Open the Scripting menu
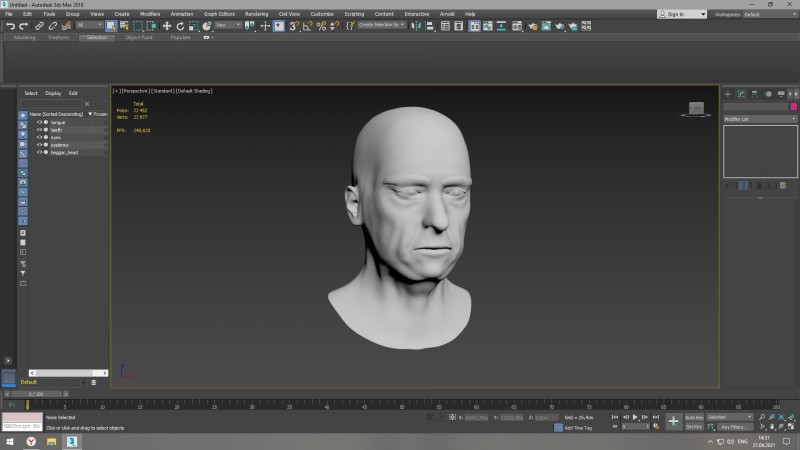 (354, 14)
